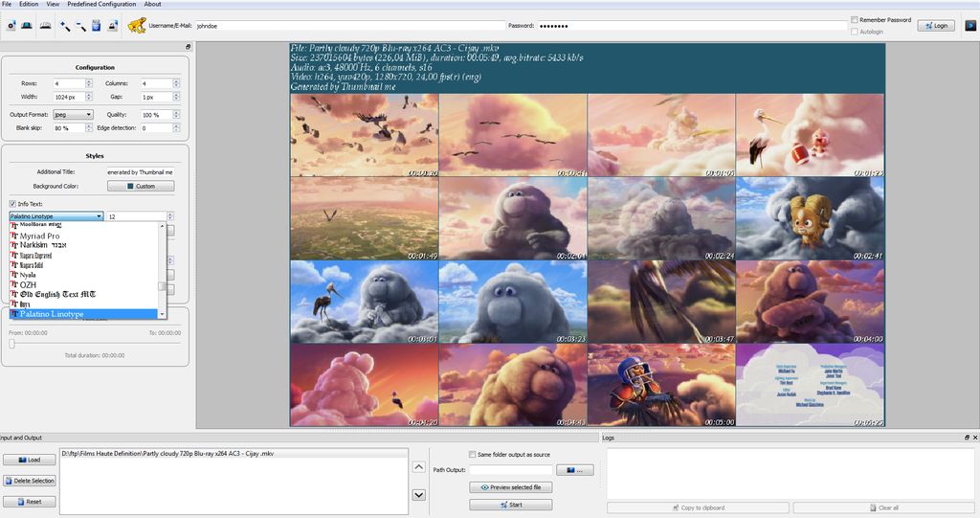This screenshot has width=980, height=518.
Task: Click the Reset button
Action: [30, 502]
